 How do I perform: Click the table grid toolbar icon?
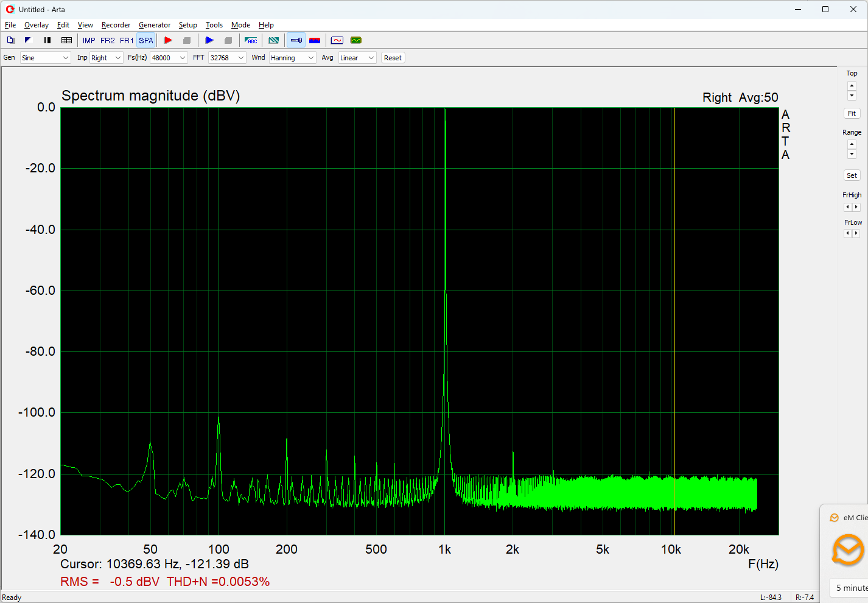coord(67,40)
